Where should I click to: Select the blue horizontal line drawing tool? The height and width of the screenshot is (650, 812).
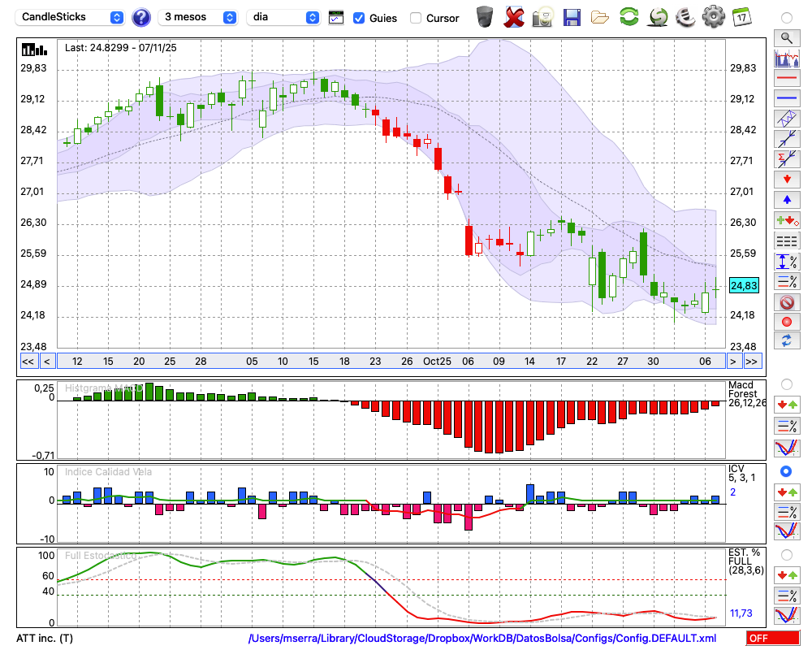click(x=786, y=98)
